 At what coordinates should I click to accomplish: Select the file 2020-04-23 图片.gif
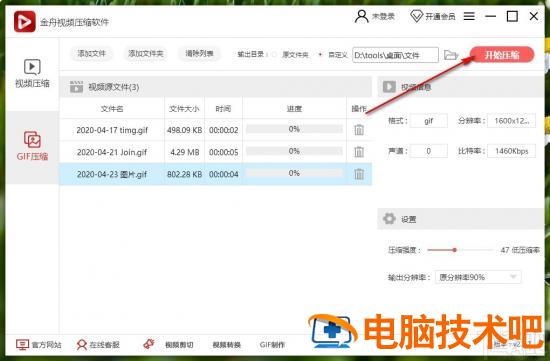pos(112,174)
